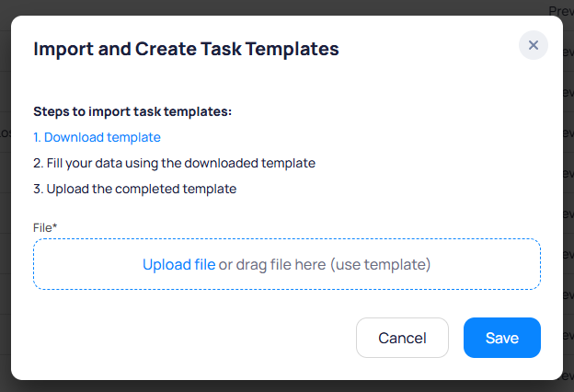Close the Import and Create Task Templates dialog
The height and width of the screenshot is (392, 574).
tap(534, 45)
